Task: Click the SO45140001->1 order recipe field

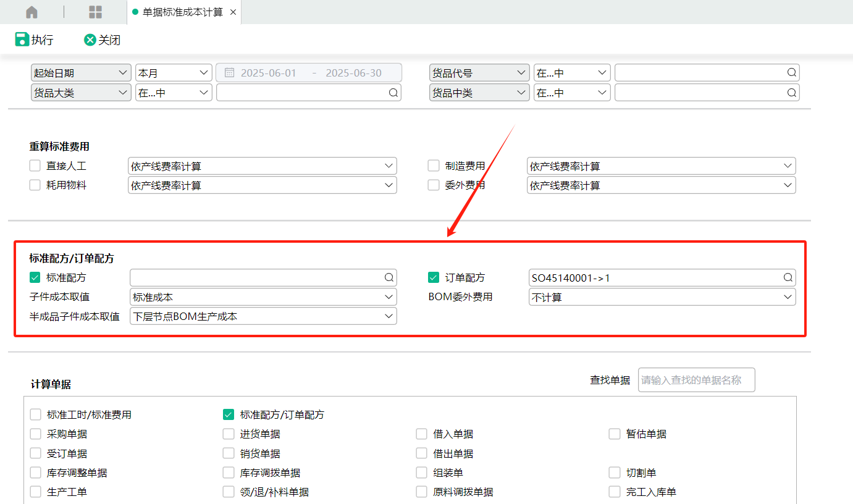Action: click(662, 278)
